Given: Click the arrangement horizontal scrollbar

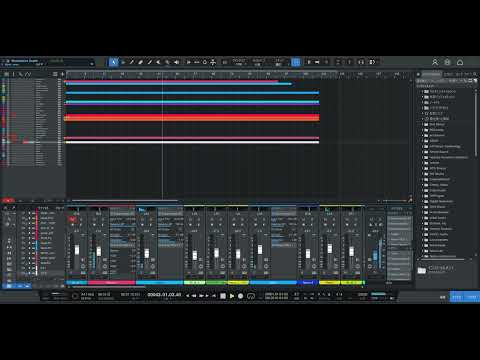Looking at the screenshot, I should coord(125,201).
